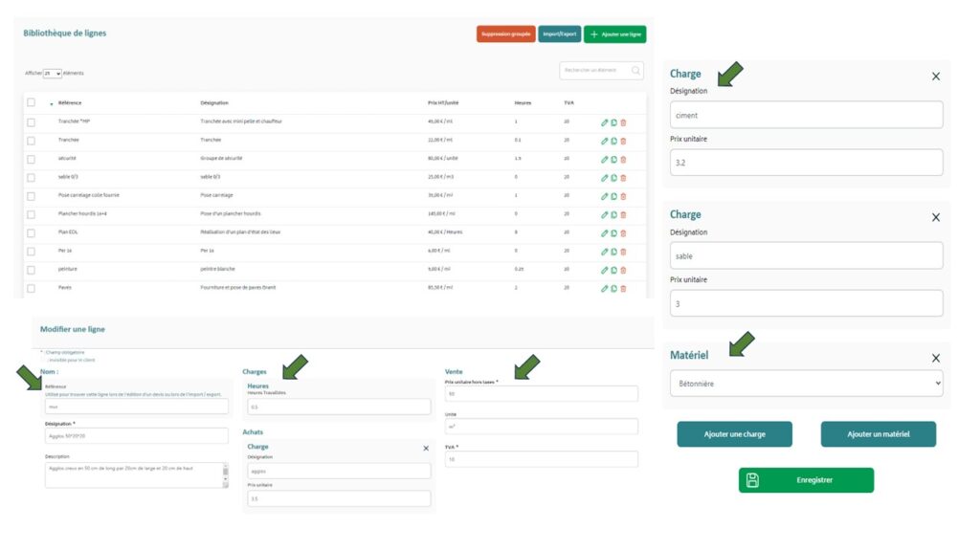Delete the Pose carrelage row

(x=623, y=196)
